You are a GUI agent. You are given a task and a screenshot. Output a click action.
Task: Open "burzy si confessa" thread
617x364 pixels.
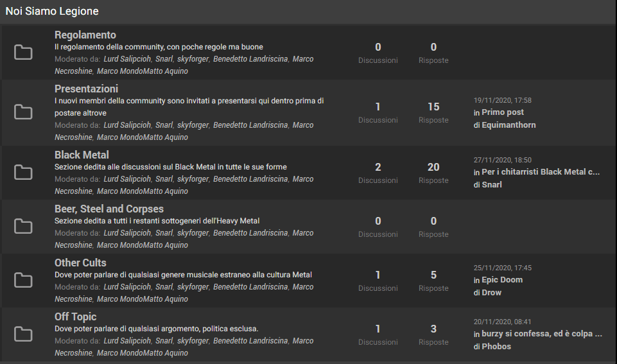pyautogui.click(x=542, y=334)
